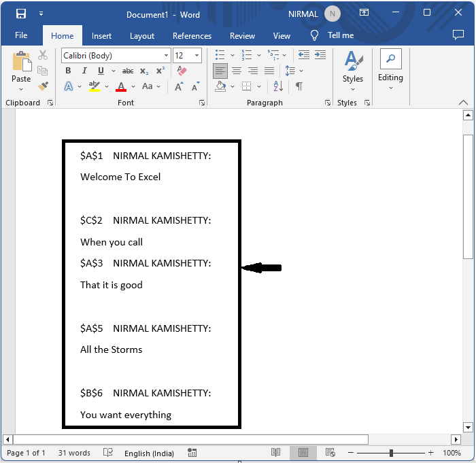The width and height of the screenshot is (476, 463).
Task: Open the Review tab
Action: (242, 36)
